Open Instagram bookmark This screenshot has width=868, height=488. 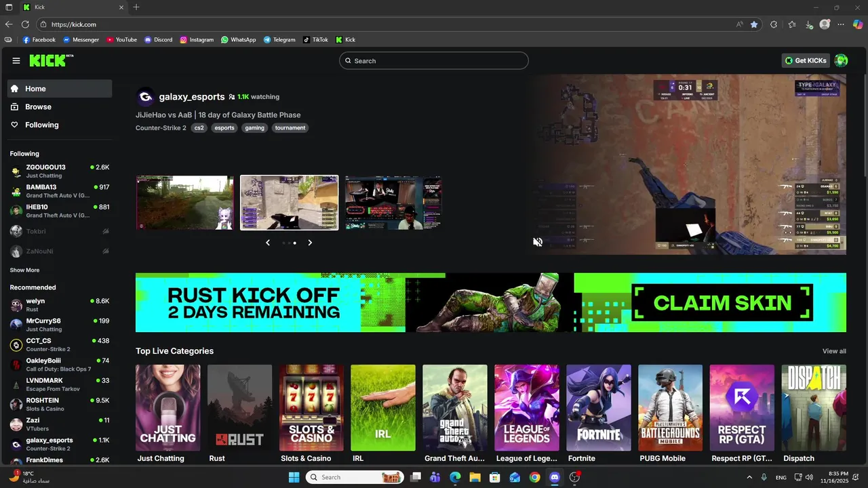click(197, 40)
